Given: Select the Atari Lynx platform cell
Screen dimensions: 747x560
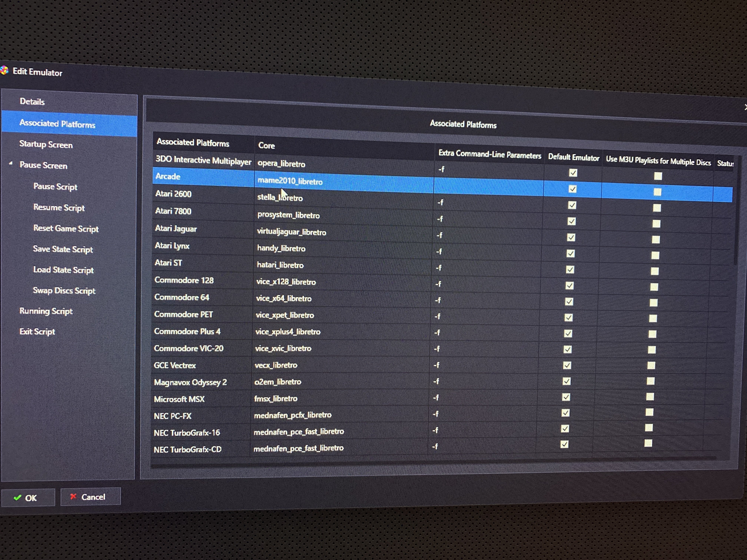Looking at the screenshot, I should tap(203, 246).
